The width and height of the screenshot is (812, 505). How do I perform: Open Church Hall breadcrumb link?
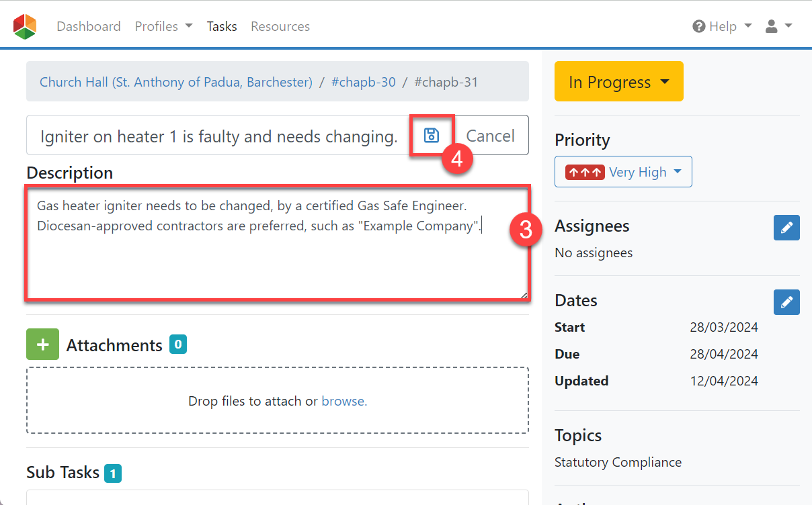click(176, 82)
